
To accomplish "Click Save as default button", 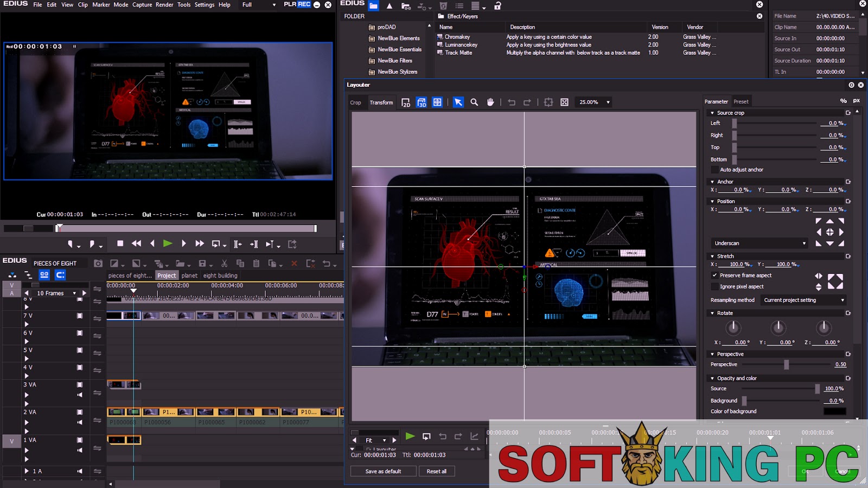I will [383, 471].
